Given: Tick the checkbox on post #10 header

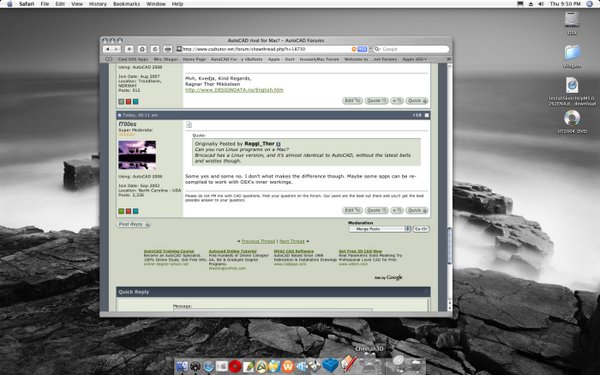Looking at the screenshot, I should (x=427, y=115).
